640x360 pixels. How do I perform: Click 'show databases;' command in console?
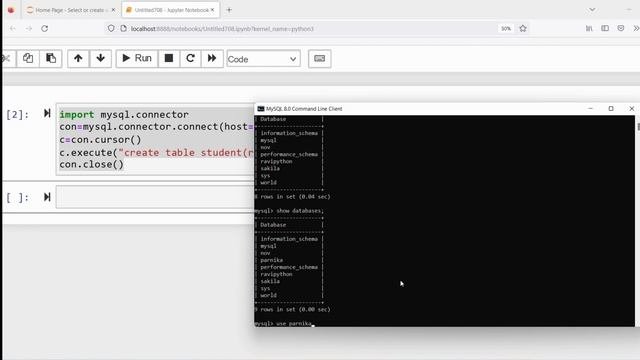coord(300,211)
